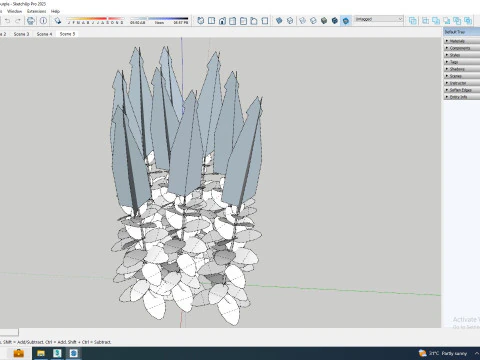480x360 pixels.
Task: Switch to Iso view
Action: [x=201, y=21]
